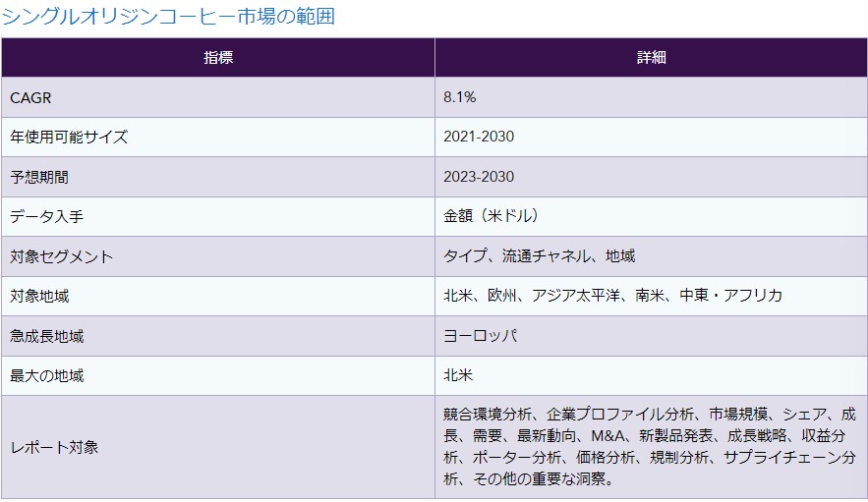
Task: Click the データ入手 cell
Action: pos(218,216)
